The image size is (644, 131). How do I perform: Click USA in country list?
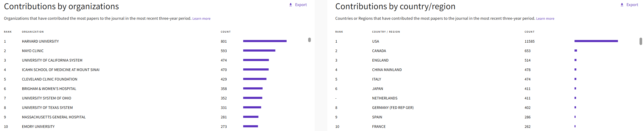(376, 41)
